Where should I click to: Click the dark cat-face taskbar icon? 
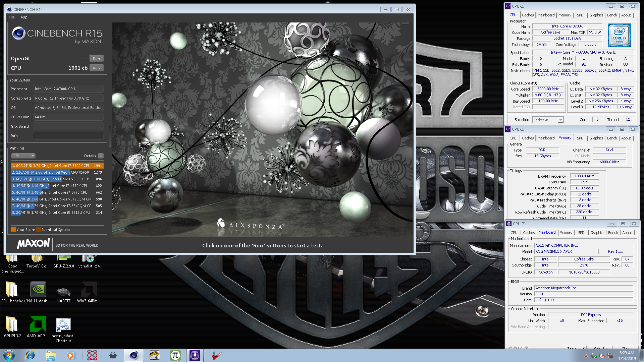coord(113,355)
